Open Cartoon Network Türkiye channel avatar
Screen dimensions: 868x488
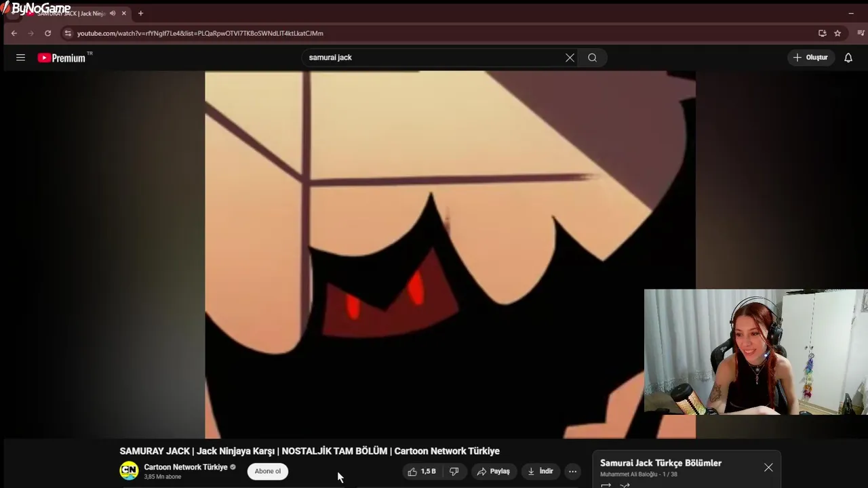(x=129, y=470)
